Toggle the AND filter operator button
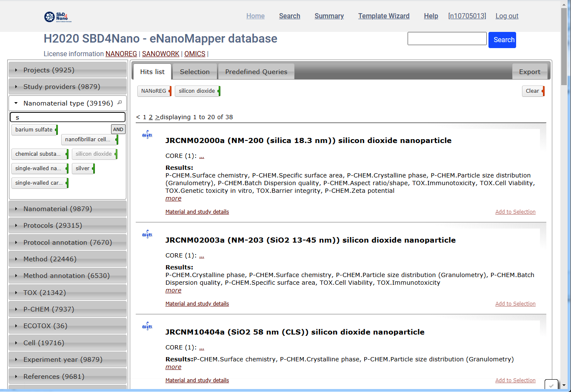Image resolution: width=571 pixels, height=392 pixels. click(118, 129)
